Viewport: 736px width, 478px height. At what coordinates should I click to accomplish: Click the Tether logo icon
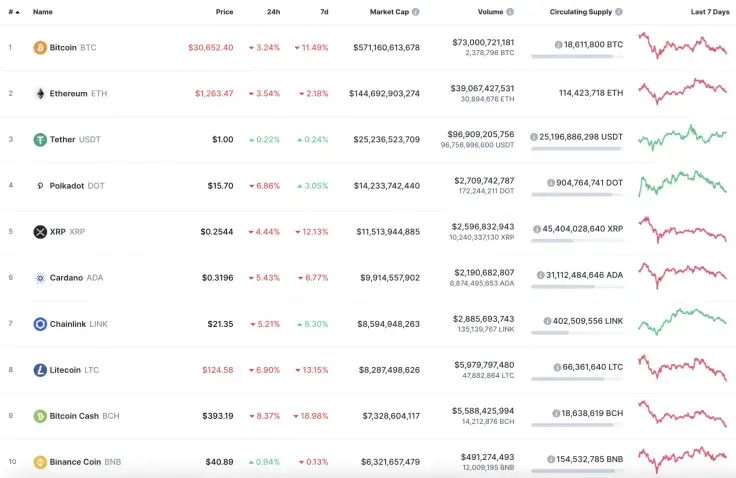pos(40,140)
